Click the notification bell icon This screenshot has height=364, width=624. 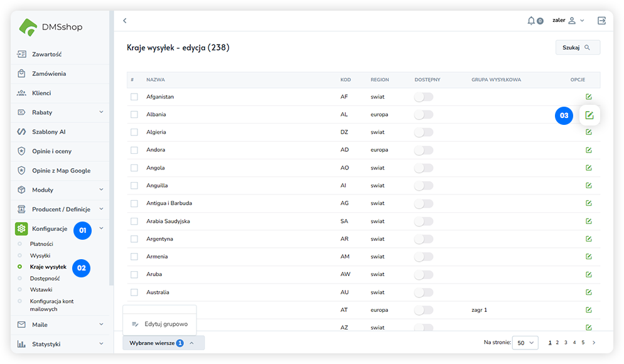click(532, 21)
